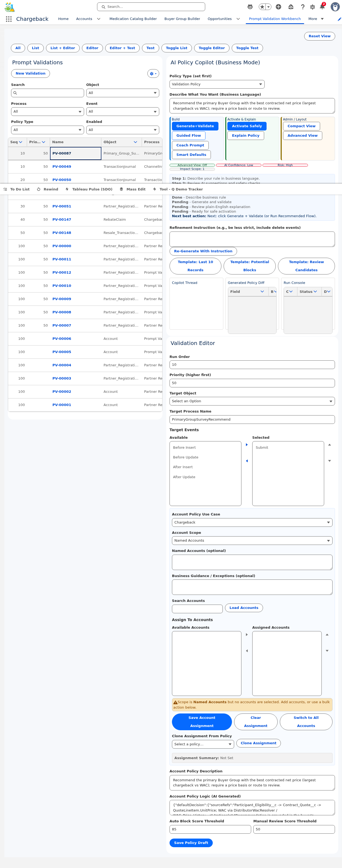This screenshot has height=868, width=342.
Task: Open the Event filter dropdown
Action: click(x=122, y=112)
